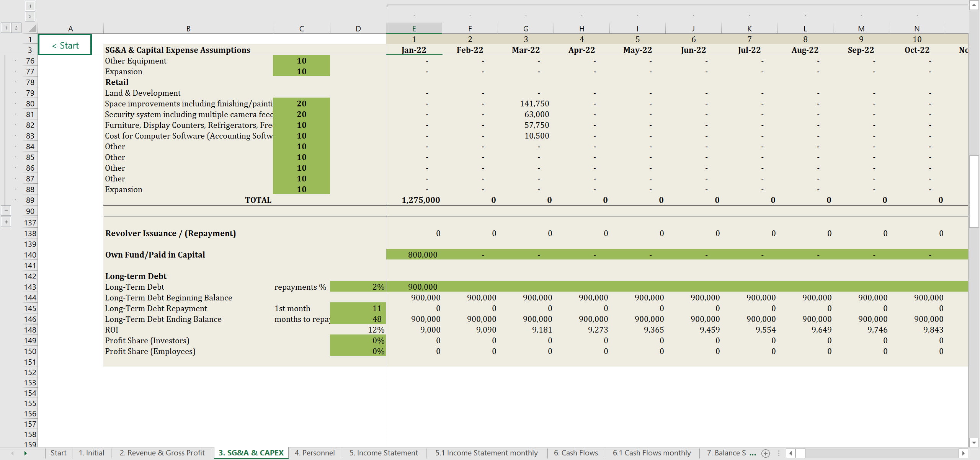Collapse column outline to level 1
980x460 pixels.
click(x=30, y=6)
